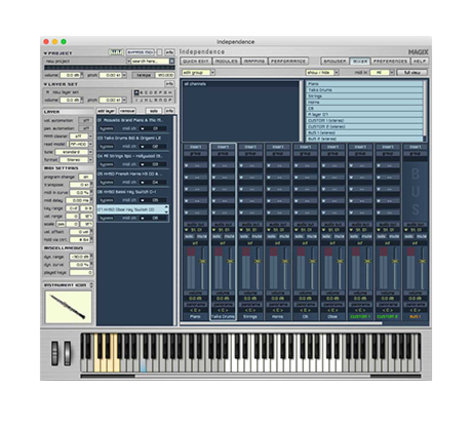472x427 pixels.
Task: Select 'Taiko Drums' in the channel list
Action: pyautogui.click(x=365, y=90)
